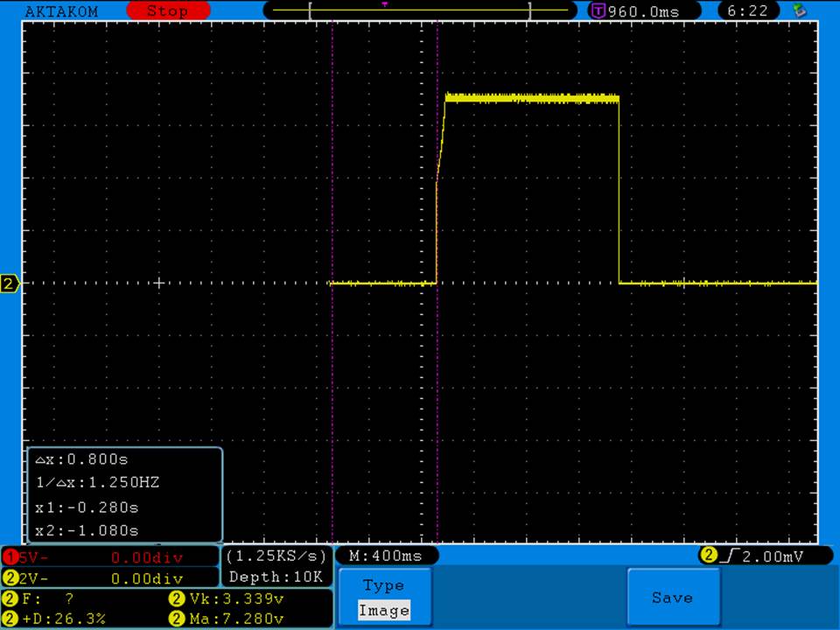Image resolution: width=840 pixels, height=630 pixels.
Task: Click the small trigger marker atop the memory bar
Action: tap(385, 4)
